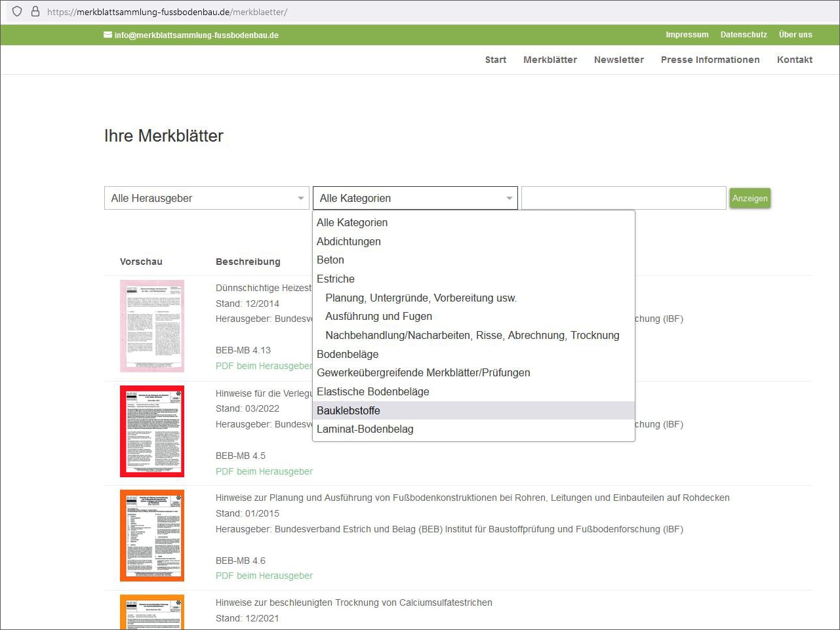
Task: Click the Stand: 01/2015 text
Action: tap(247, 513)
